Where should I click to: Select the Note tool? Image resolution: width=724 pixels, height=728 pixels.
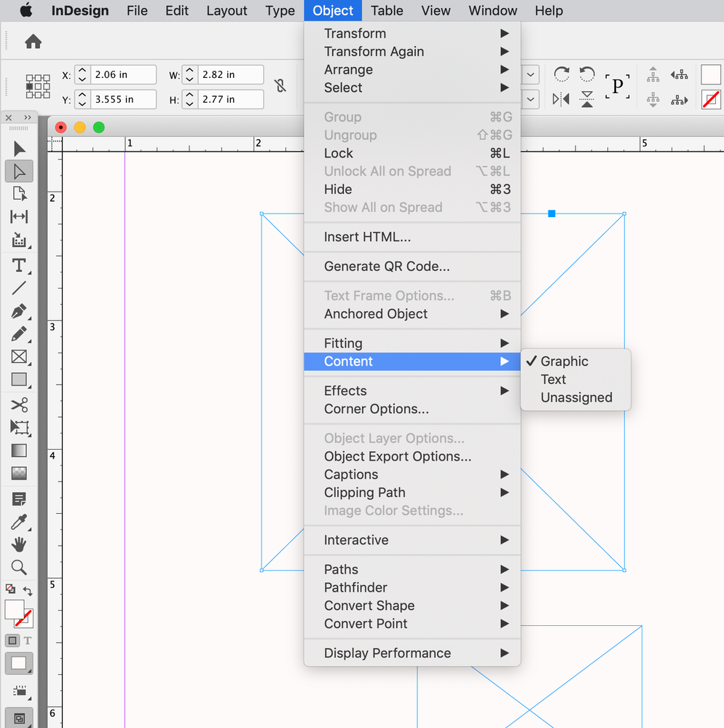click(x=19, y=499)
